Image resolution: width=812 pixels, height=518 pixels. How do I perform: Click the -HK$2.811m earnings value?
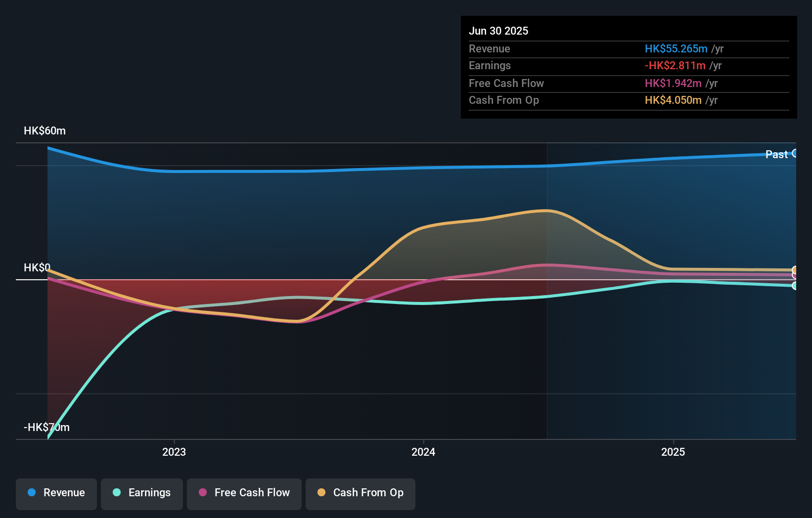(x=675, y=65)
